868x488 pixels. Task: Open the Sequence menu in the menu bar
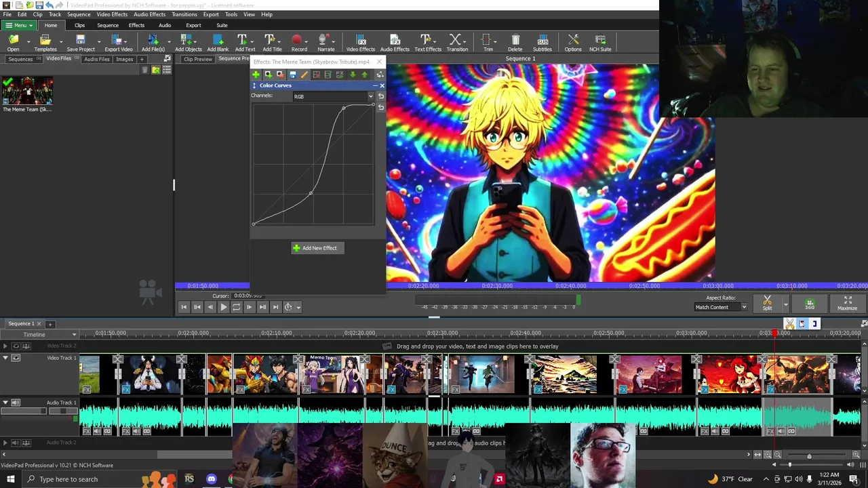tap(79, 14)
